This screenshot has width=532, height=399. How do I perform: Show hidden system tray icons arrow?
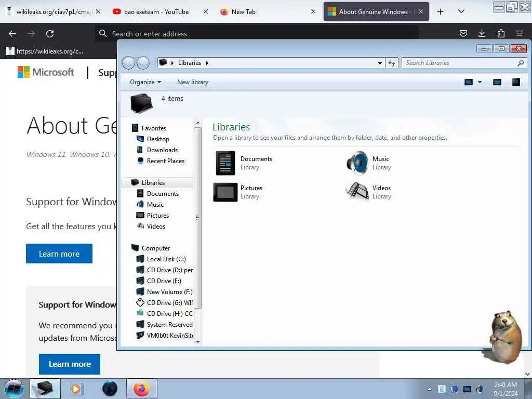pos(429,389)
